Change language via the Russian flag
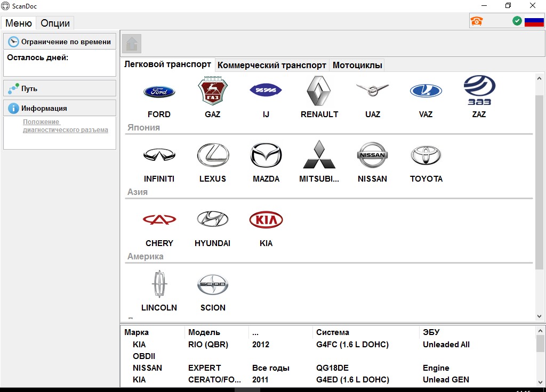Image resolution: width=546 pixels, height=392 pixels. 534,21
